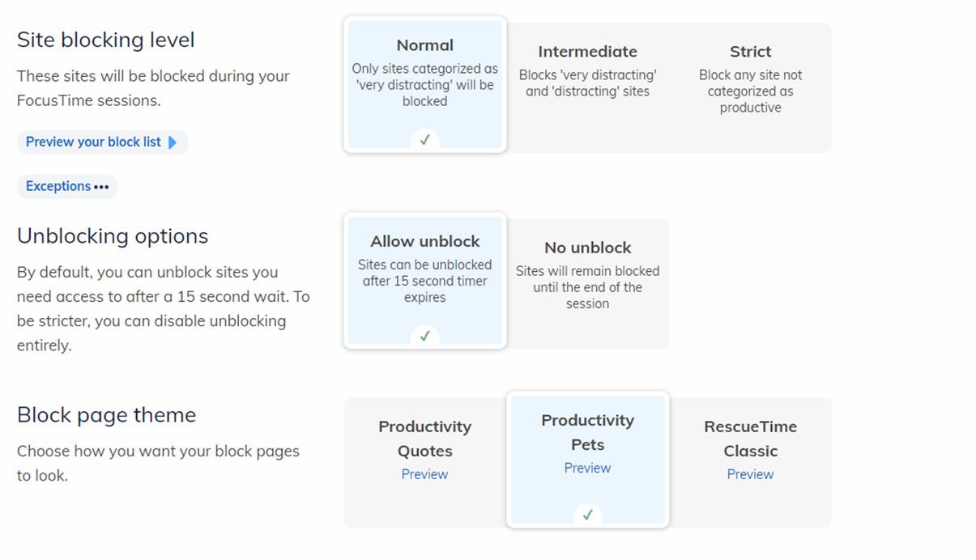Click the green checkmark under Normal
This screenshot has height=560, width=976.
(424, 140)
